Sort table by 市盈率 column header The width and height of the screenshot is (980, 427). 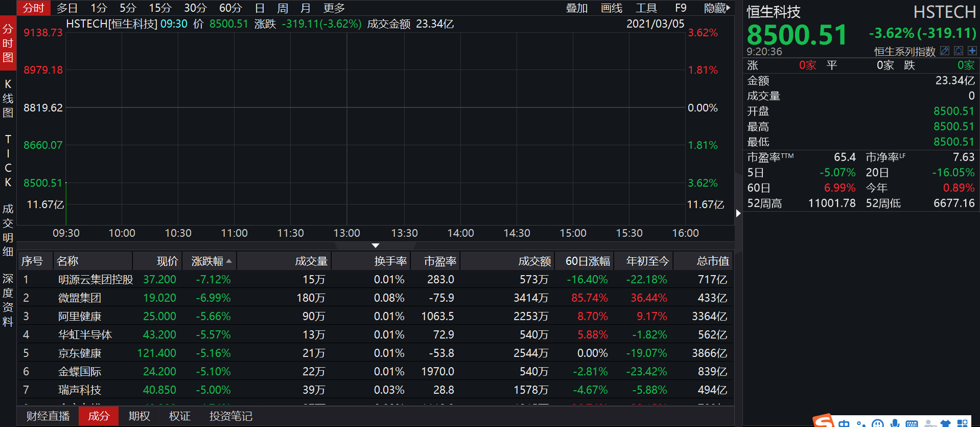click(x=436, y=261)
